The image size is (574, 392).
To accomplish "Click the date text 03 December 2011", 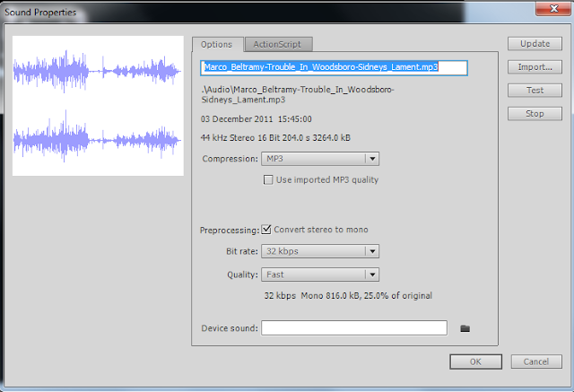I will tap(257, 119).
